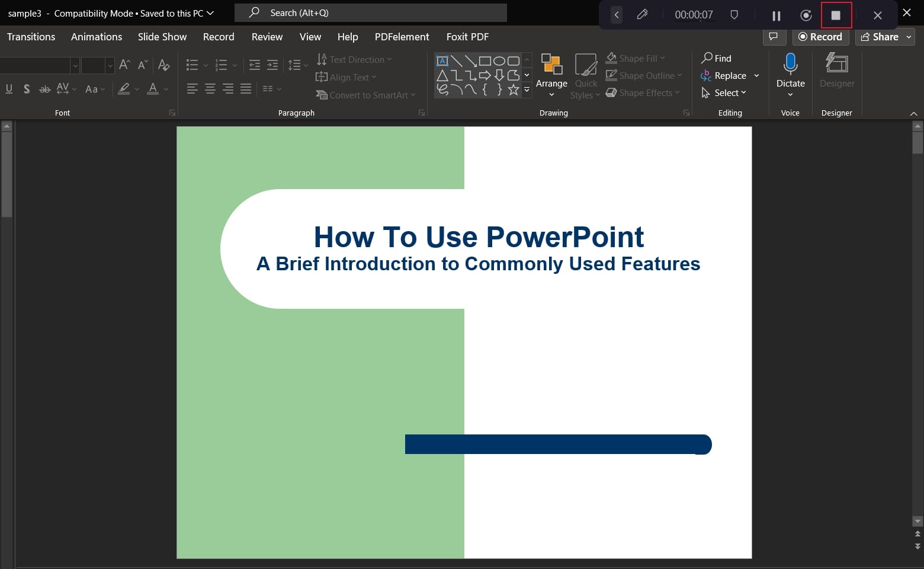Click the Dictate microphone icon
This screenshot has height=569, width=924.
[x=790, y=63]
